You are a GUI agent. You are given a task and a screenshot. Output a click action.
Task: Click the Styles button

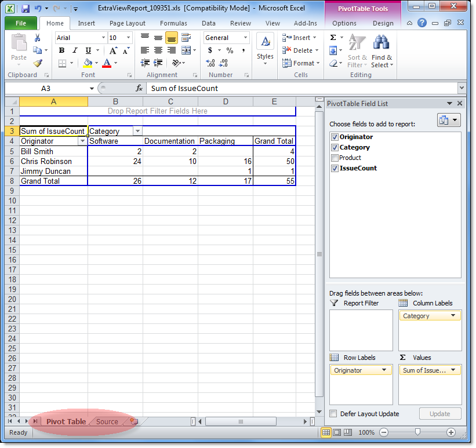pos(266,49)
